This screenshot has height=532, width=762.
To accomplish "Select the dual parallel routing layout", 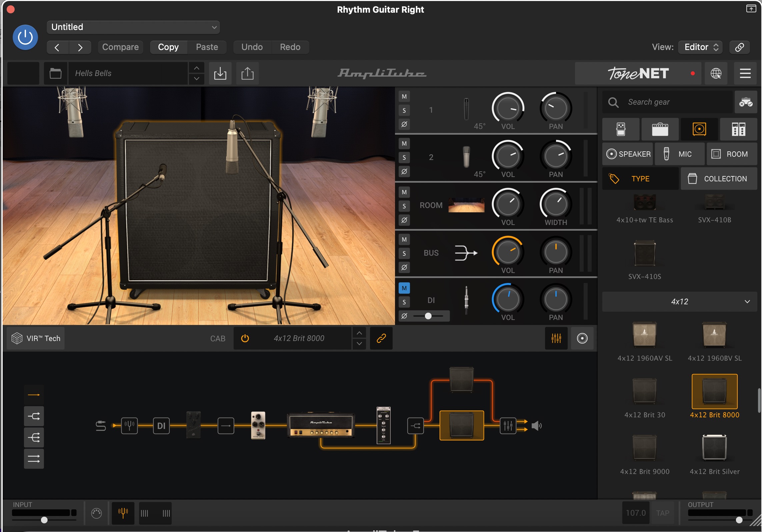I will pyautogui.click(x=34, y=416).
